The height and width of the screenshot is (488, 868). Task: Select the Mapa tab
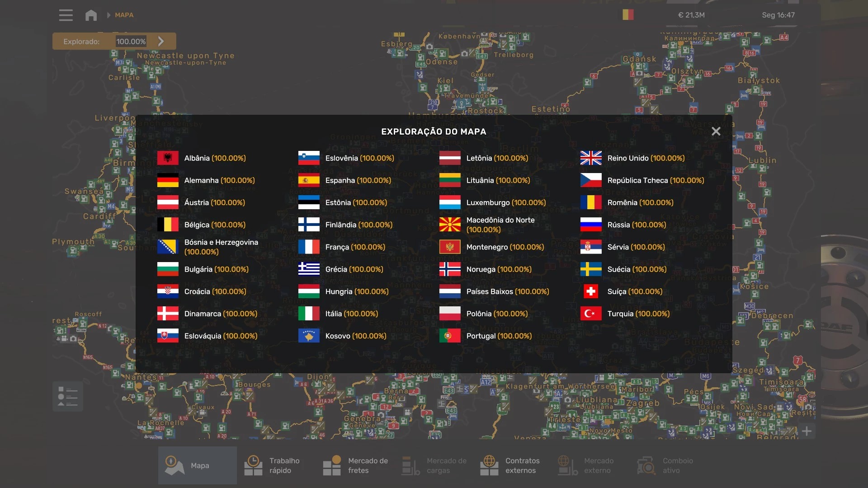197,465
